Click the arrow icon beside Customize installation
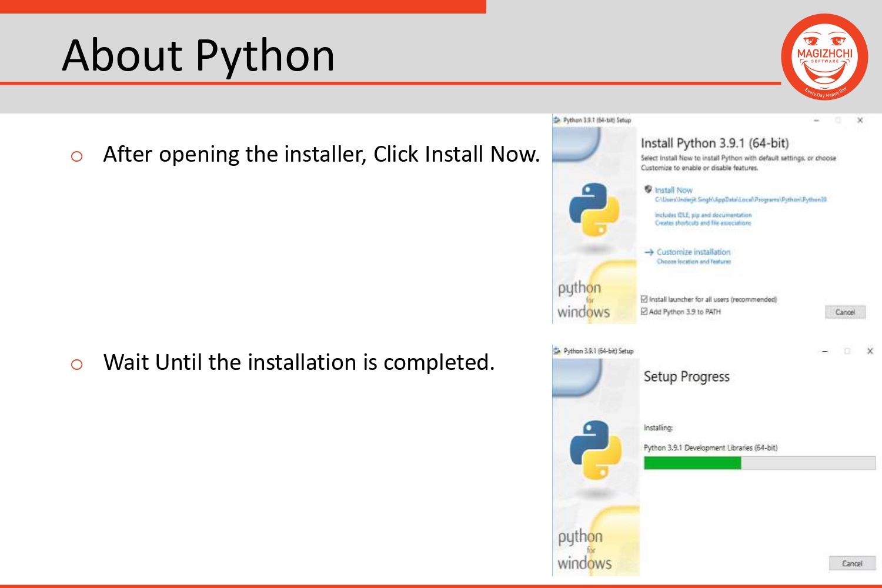The image size is (882, 588). pos(649,252)
